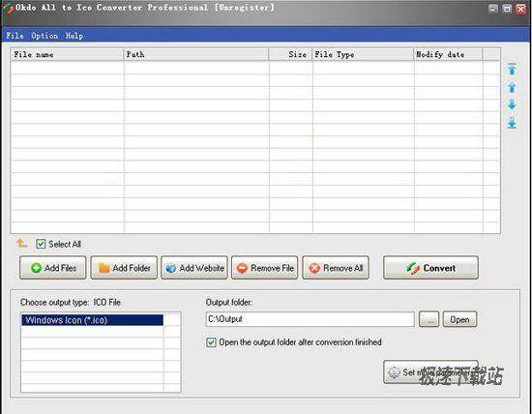
Task: Start conversion with the Convert button
Action: (430, 268)
